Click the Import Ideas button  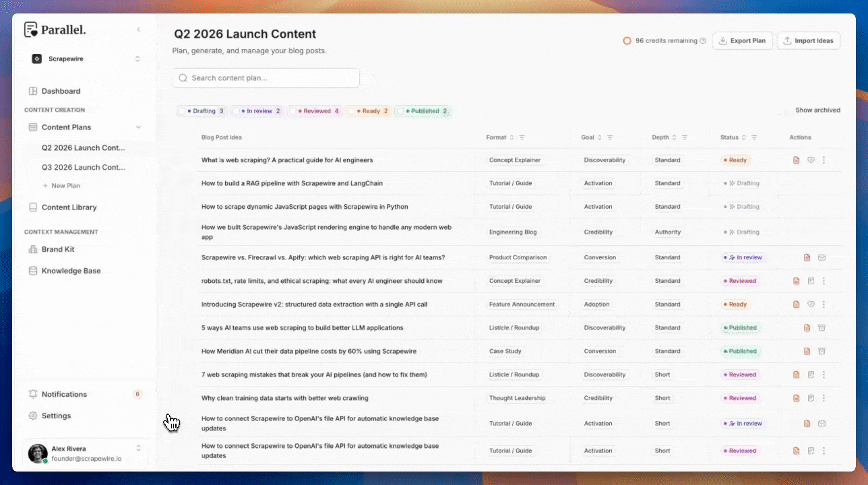(x=808, y=40)
